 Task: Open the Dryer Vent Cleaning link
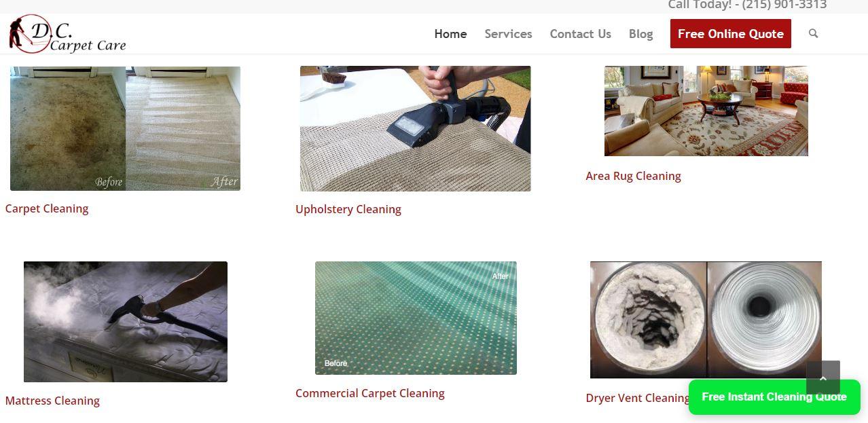click(637, 398)
